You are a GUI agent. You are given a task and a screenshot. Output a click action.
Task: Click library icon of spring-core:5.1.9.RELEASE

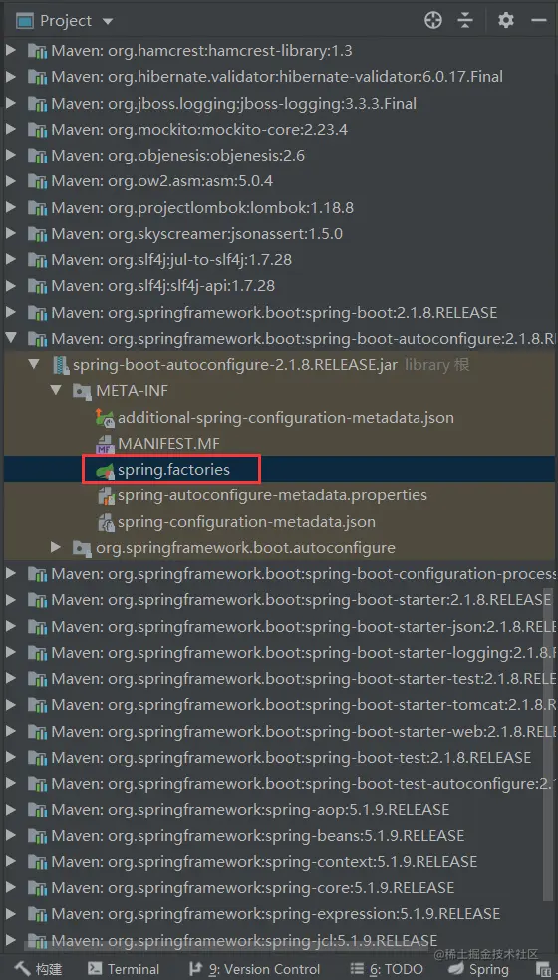38,887
